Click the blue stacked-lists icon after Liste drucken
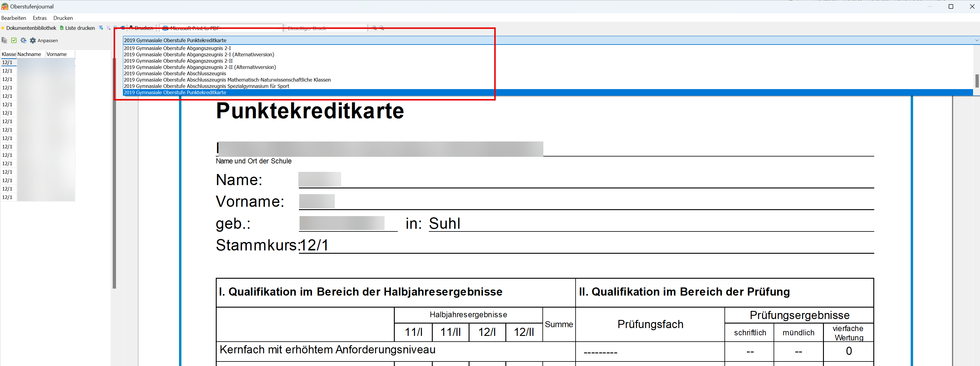Image resolution: width=980 pixels, height=366 pixels. tap(101, 28)
